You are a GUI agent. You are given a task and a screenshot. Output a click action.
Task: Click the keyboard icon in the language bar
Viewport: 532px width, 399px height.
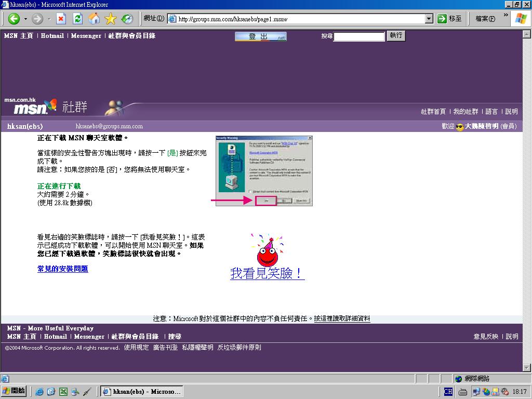(x=462, y=392)
